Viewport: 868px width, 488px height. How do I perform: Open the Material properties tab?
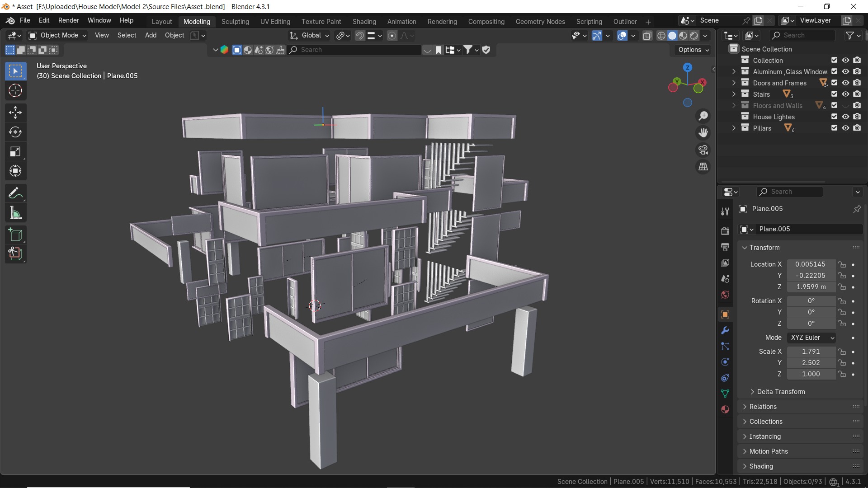tap(725, 409)
